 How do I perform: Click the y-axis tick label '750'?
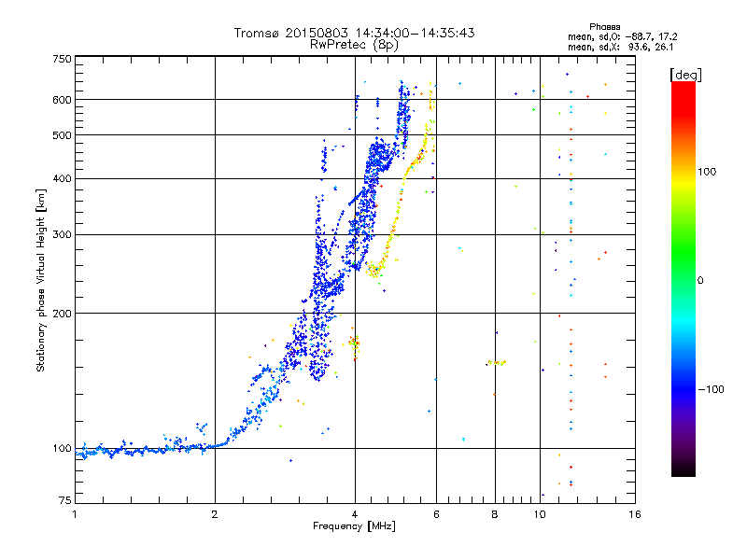point(62,59)
